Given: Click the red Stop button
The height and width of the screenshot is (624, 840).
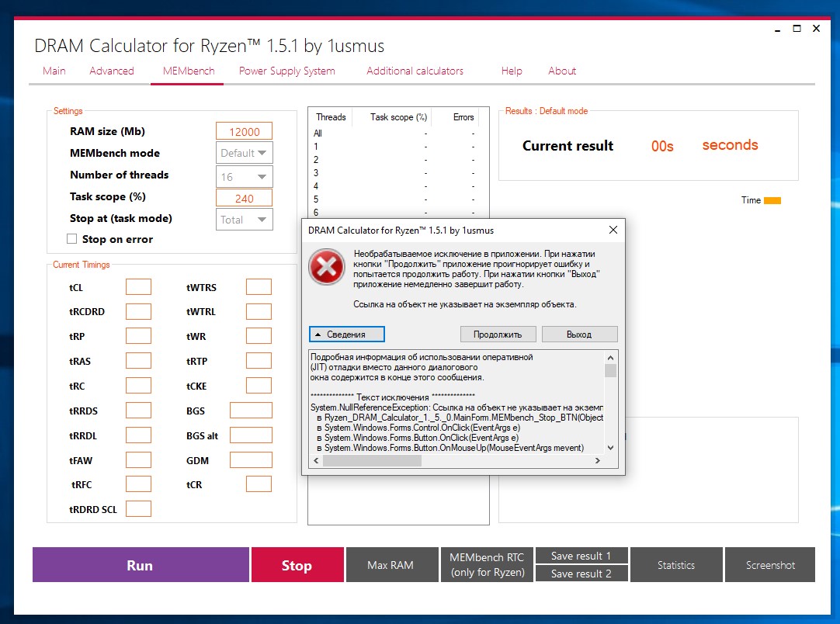Looking at the screenshot, I should pyautogui.click(x=297, y=564).
